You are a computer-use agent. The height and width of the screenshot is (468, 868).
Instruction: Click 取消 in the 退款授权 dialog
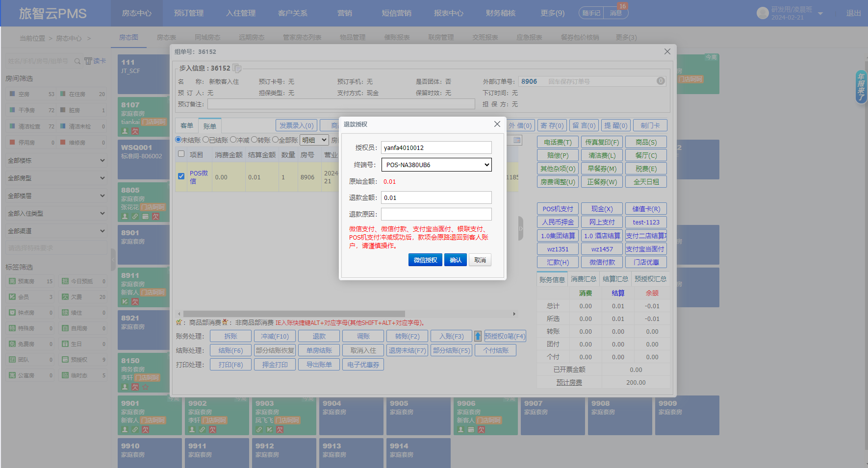(480, 260)
